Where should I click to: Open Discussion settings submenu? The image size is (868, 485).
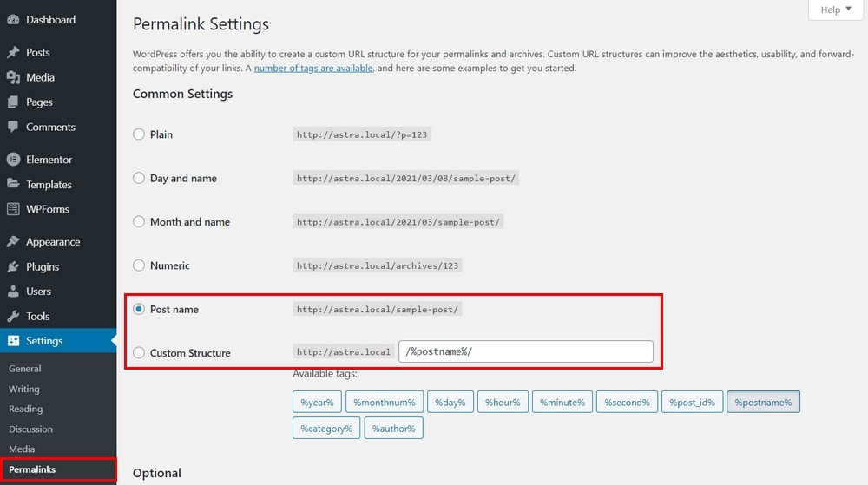click(30, 429)
